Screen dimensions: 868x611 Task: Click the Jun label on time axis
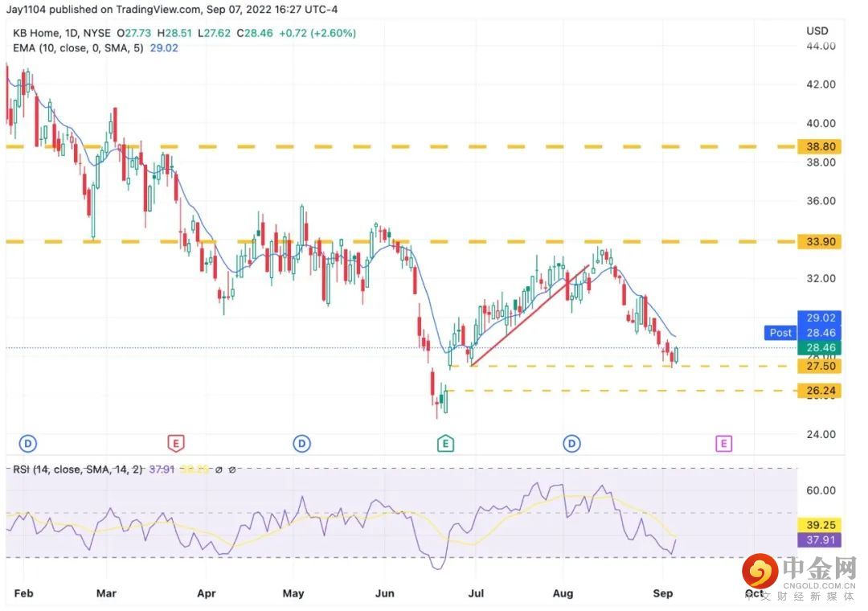tap(385, 593)
